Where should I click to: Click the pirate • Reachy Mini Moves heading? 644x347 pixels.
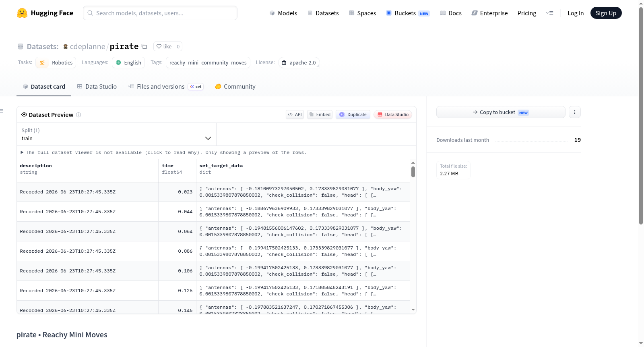tap(62, 335)
